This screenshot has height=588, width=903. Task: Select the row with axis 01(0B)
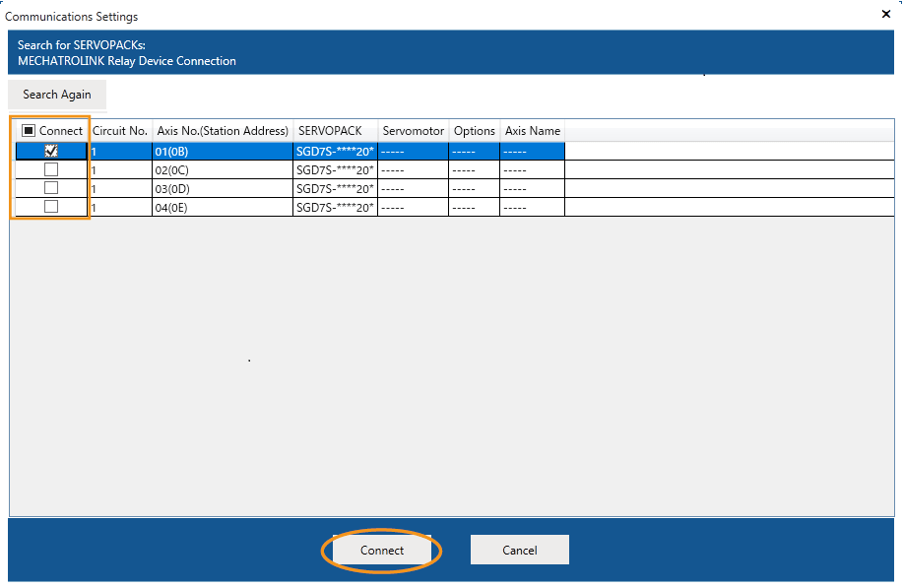(x=222, y=152)
